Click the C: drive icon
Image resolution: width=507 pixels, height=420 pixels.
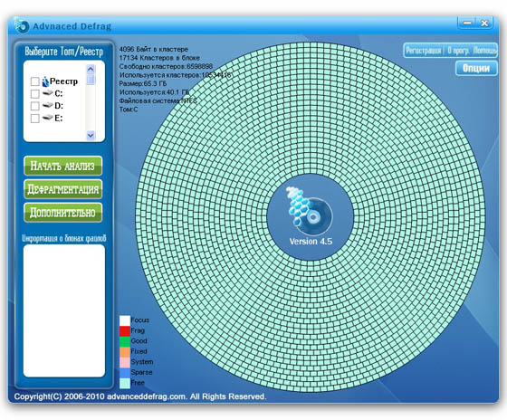pos(48,93)
